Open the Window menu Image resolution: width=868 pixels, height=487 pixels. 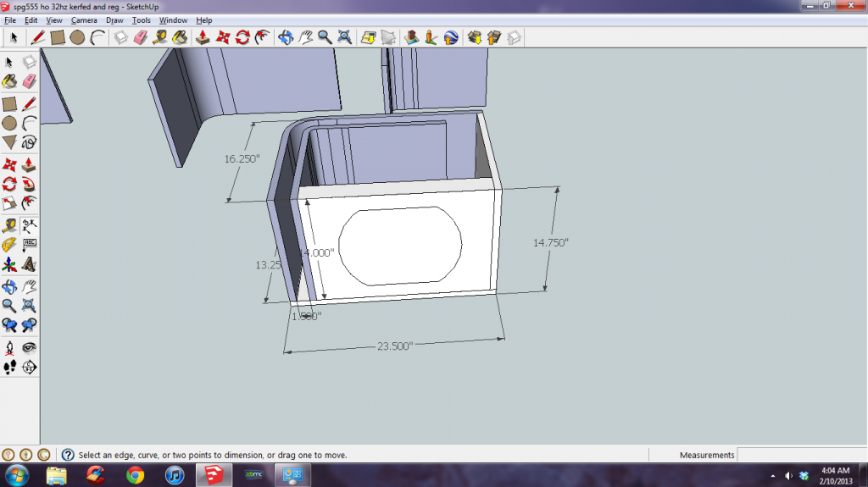[x=173, y=19]
